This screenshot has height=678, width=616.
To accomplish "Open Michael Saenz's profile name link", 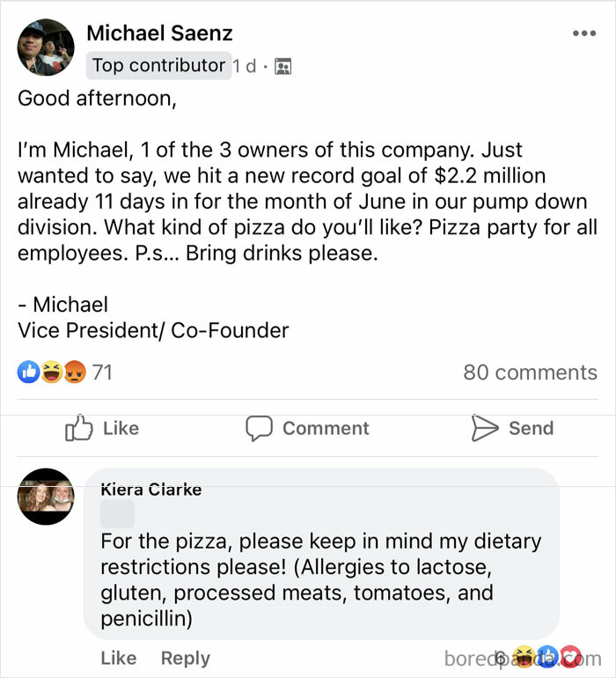I will point(159,33).
